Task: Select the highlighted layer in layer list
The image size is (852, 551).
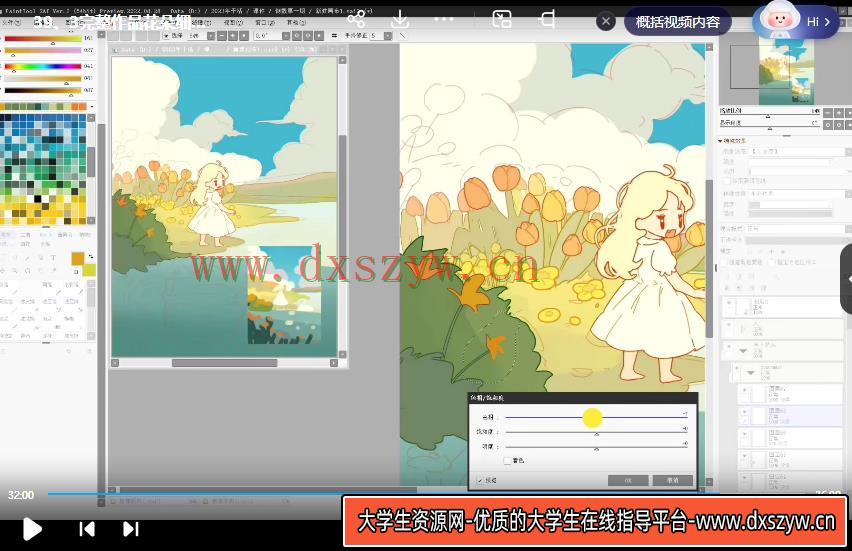Action: pos(791,416)
